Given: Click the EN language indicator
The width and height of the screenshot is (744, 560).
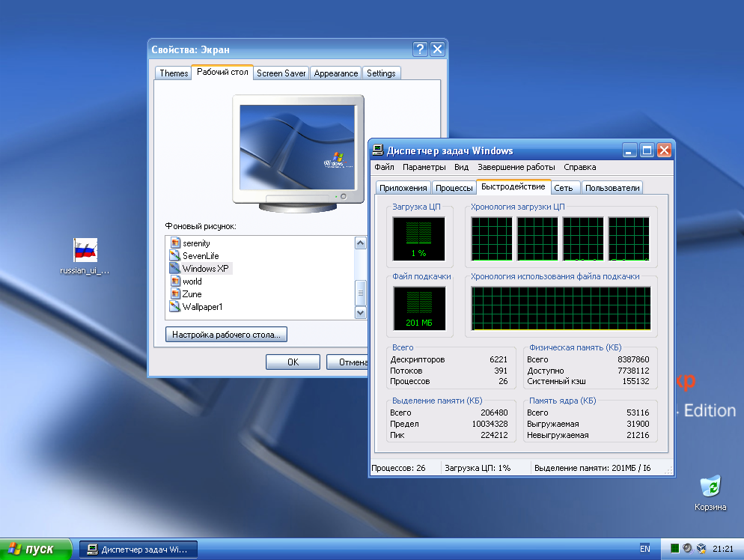Looking at the screenshot, I should (645, 549).
